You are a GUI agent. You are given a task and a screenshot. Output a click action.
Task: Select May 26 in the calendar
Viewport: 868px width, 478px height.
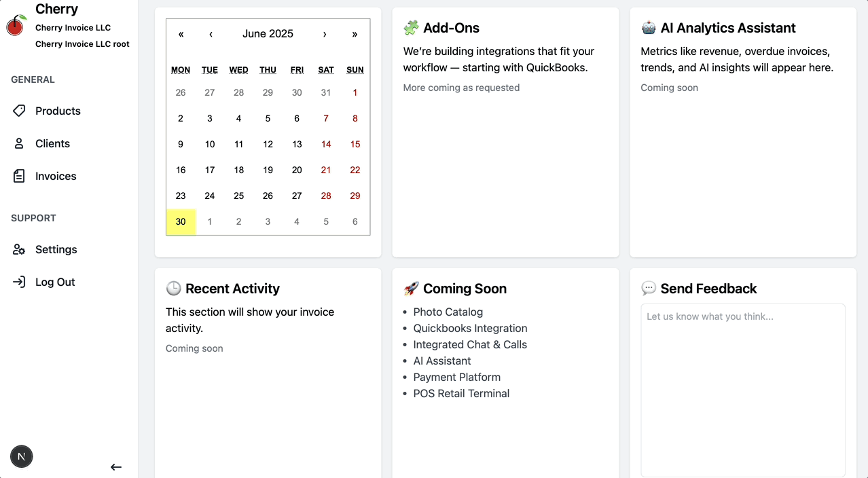[181, 92]
